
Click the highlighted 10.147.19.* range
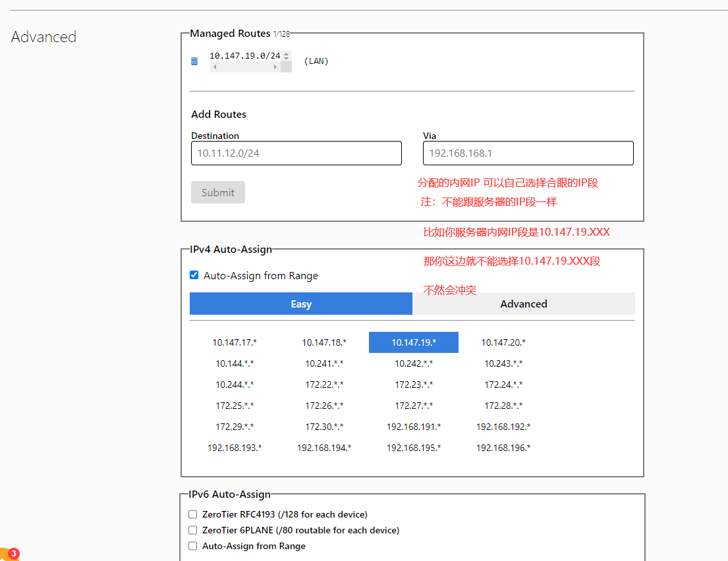coord(414,342)
